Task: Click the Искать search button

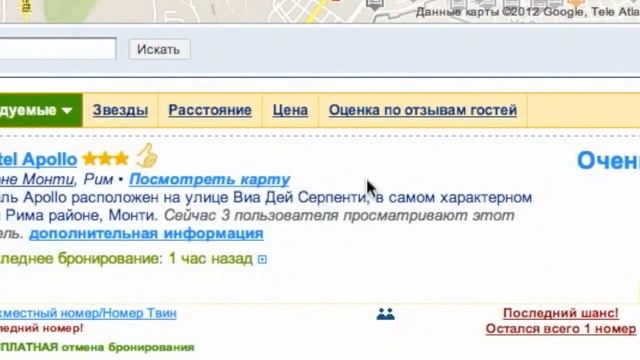Action: pyautogui.click(x=160, y=49)
